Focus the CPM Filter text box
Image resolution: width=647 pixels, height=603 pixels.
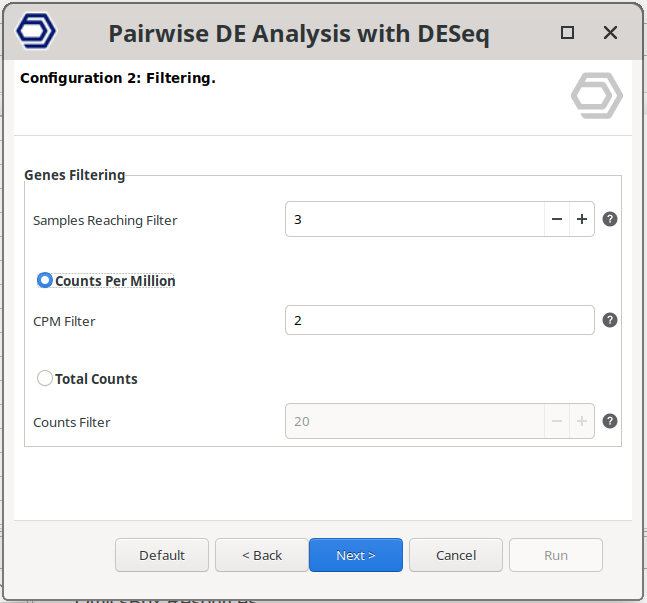click(439, 320)
